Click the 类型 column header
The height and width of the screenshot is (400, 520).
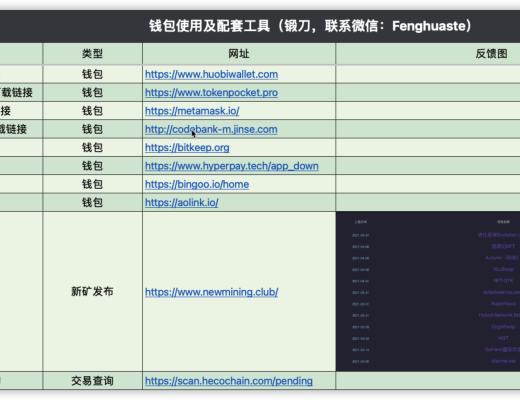92,53
